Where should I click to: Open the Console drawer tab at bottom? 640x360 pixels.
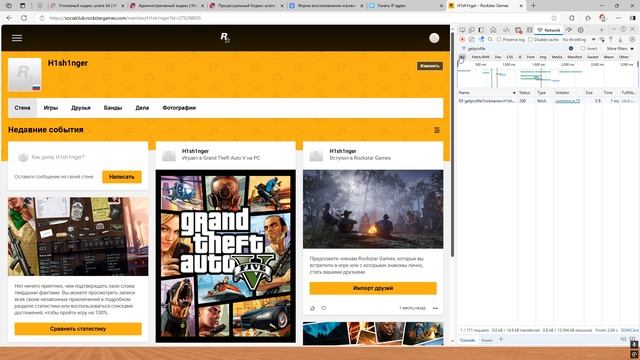point(467,340)
